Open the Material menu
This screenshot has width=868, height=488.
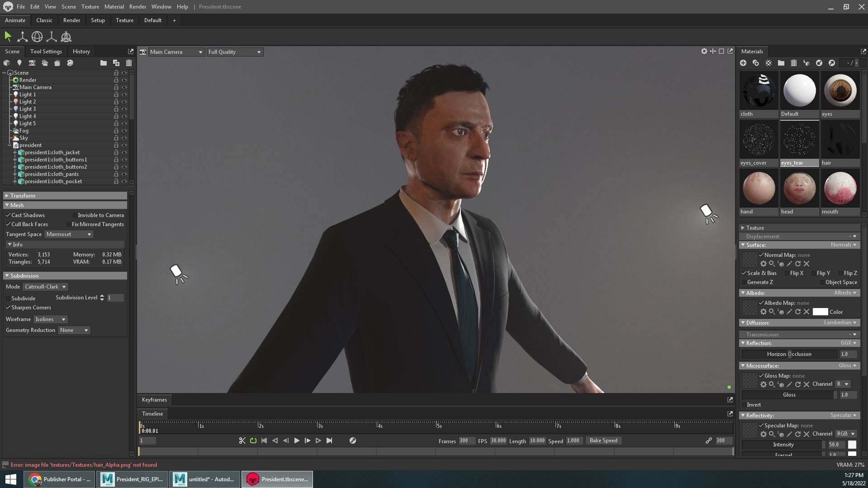114,7
